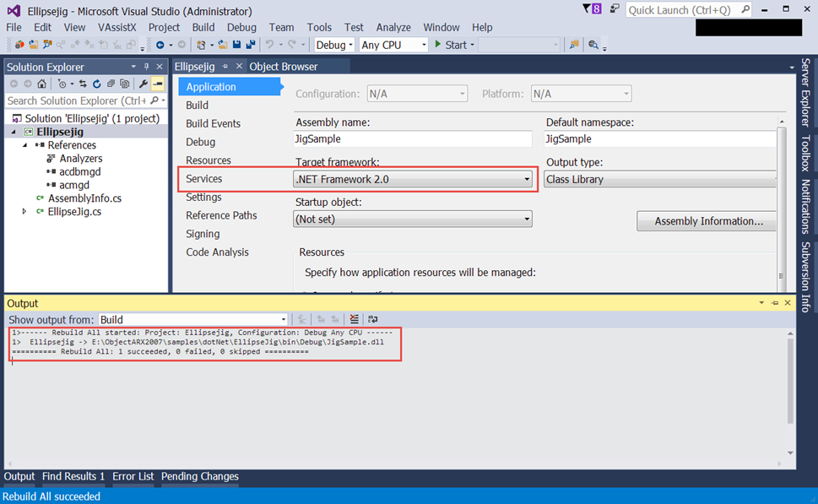Click search icon in Quick Launch box

745,9
